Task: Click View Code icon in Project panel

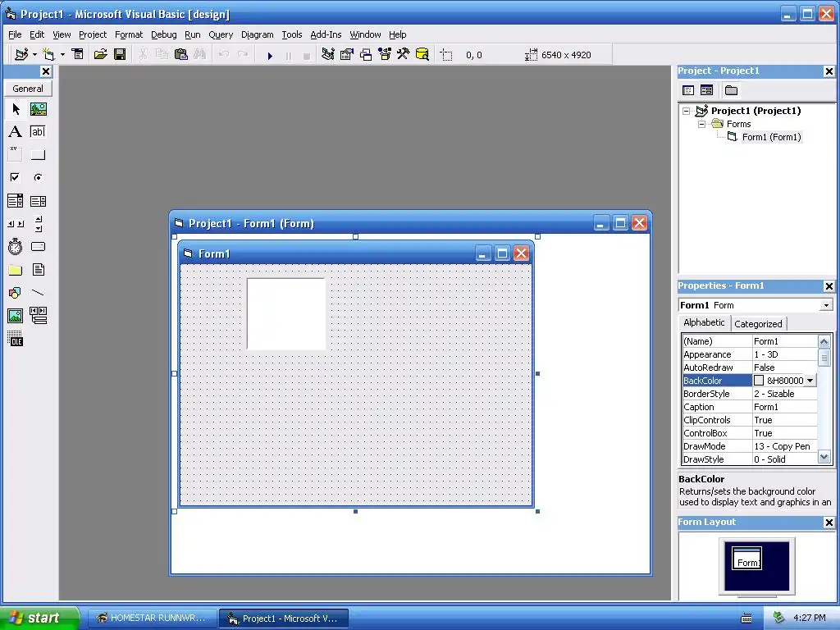Action: pos(688,90)
